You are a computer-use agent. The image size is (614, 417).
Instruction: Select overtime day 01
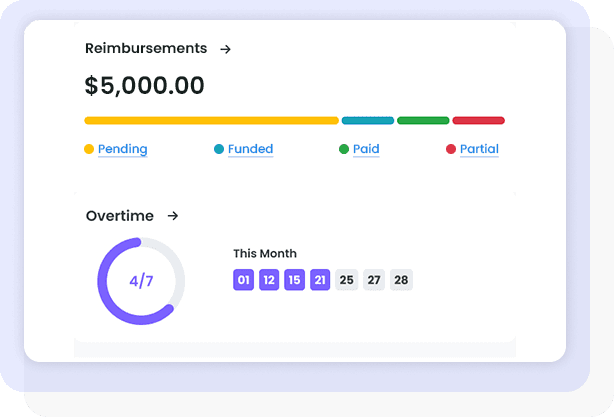tap(243, 280)
